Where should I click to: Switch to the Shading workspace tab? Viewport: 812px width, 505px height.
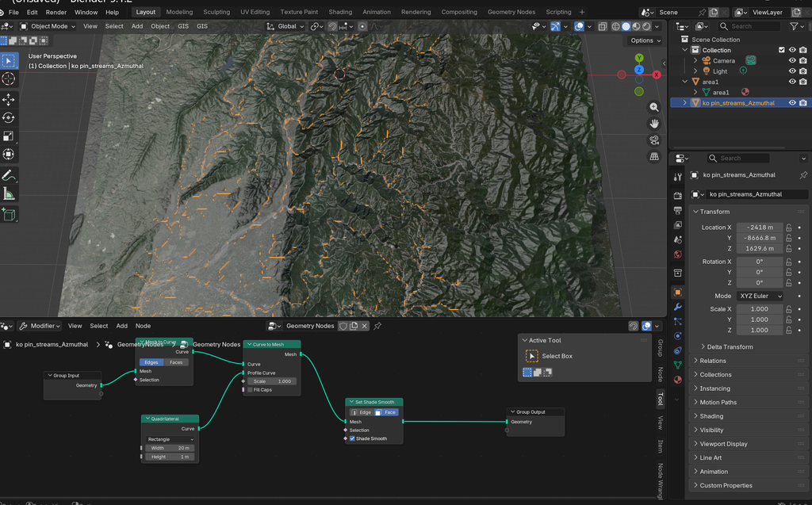click(340, 12)
